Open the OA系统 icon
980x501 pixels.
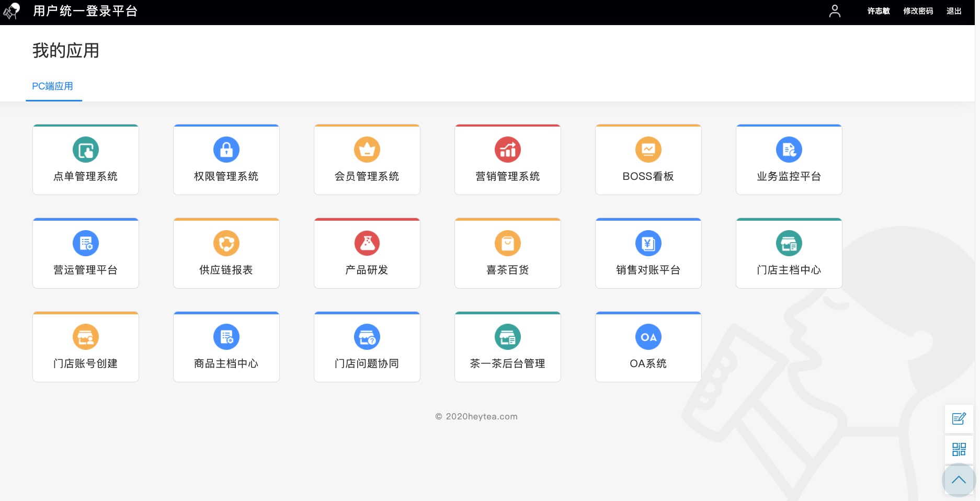pyautogui.click(x=648, y=337)
